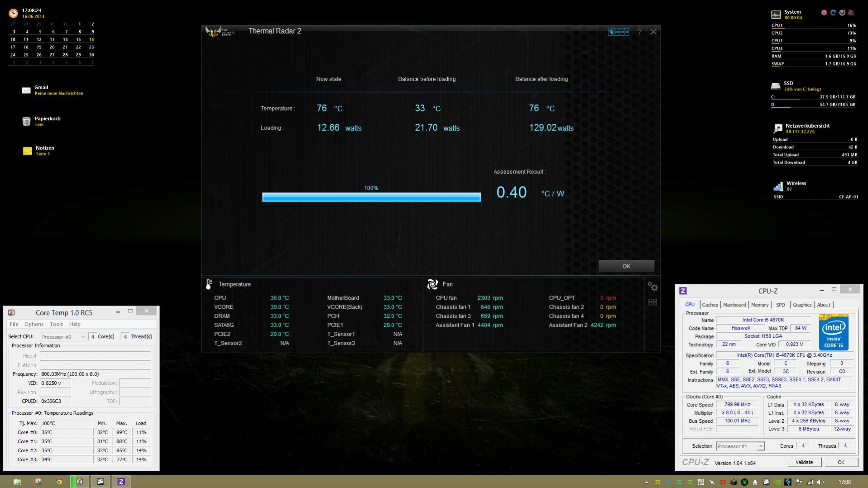
Task: Open the gear settings in the Thermal Radar monitor panel
Action: click(x=652, y=287)
